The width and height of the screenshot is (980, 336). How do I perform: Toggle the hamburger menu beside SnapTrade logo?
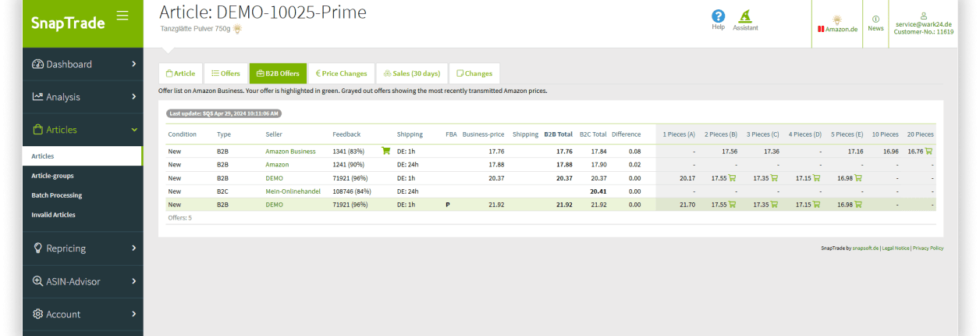(x=122, y=16)
